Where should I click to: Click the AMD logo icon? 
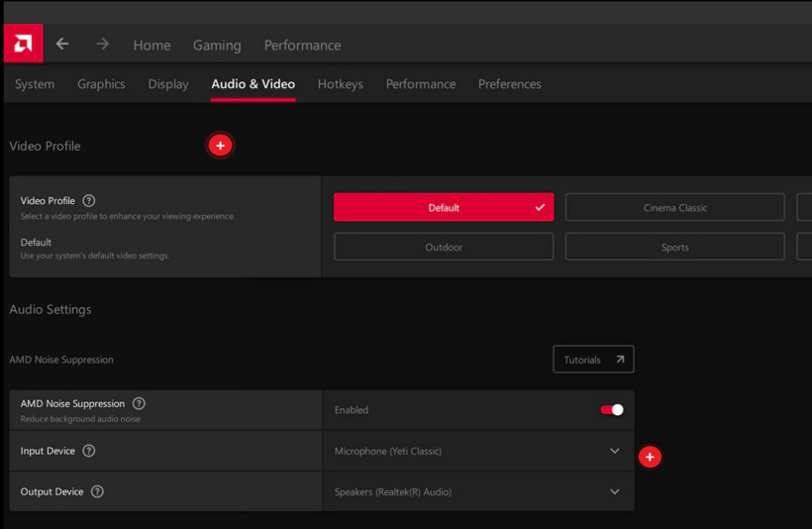click(23, 44)
